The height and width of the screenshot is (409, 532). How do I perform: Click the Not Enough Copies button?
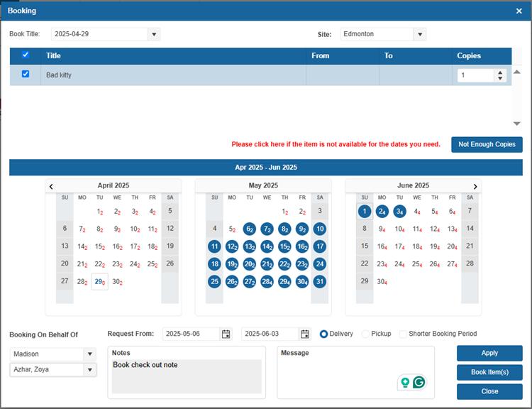click(x=487, y=144)
